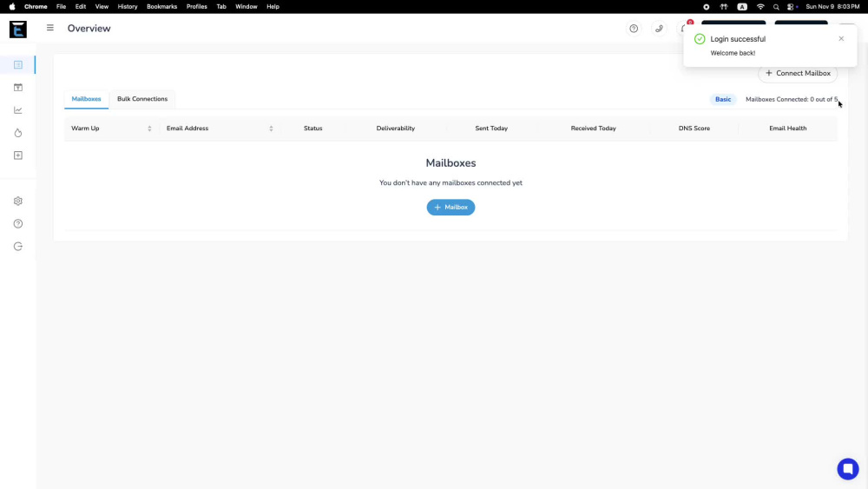Open the File menu

[61, 7]
